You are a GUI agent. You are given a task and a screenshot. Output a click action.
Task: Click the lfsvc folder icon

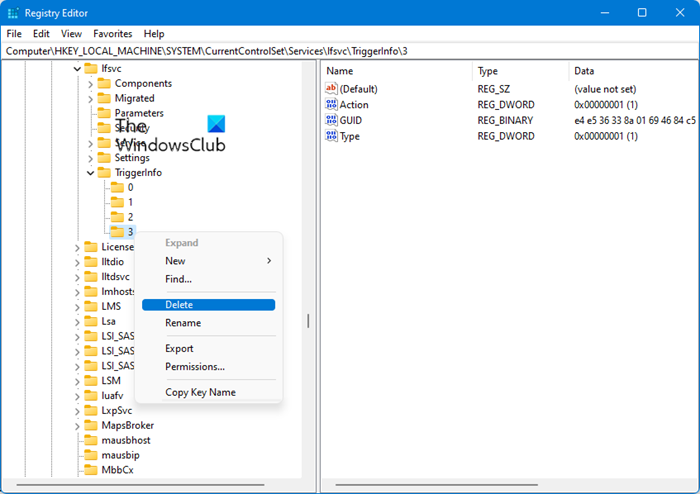[91, 68]
